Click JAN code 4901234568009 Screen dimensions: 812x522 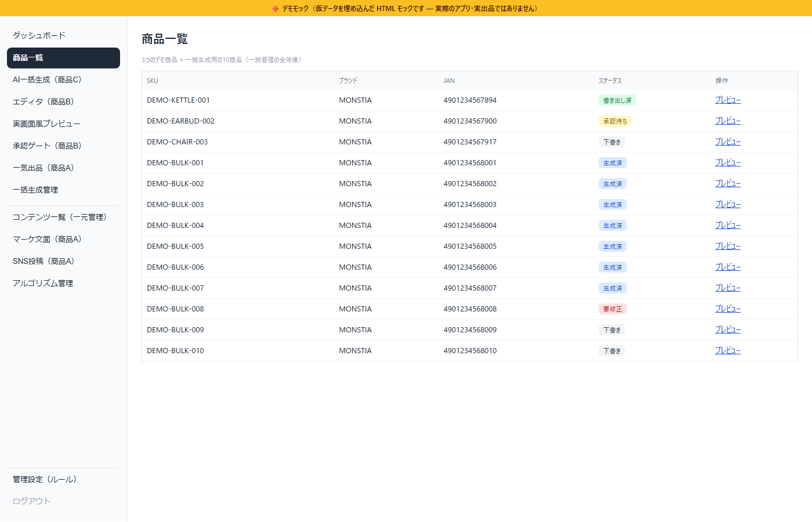pyautogui.click(x=470, y=330)
